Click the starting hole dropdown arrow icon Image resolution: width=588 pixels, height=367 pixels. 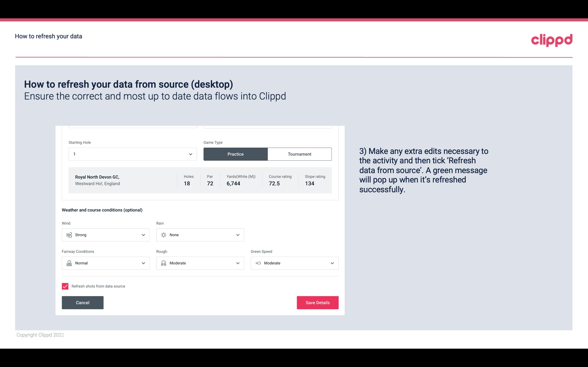tap(190, 153)
